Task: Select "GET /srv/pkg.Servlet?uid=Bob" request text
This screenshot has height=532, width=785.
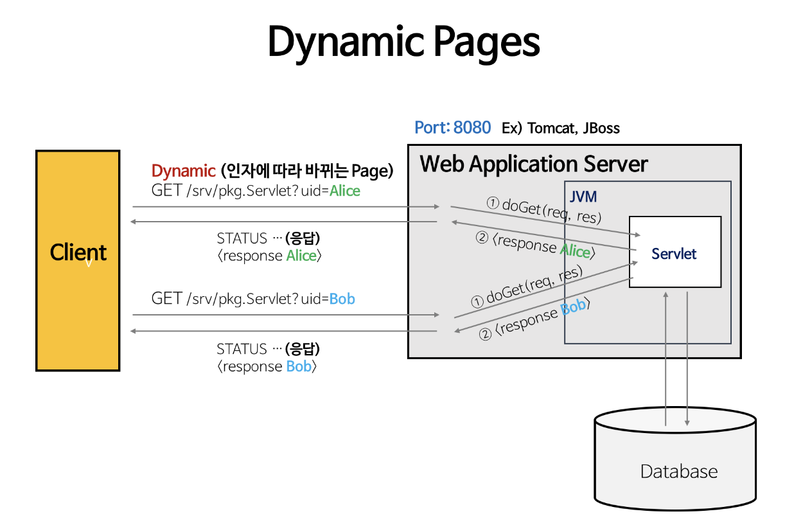Action: click(253, 299)
